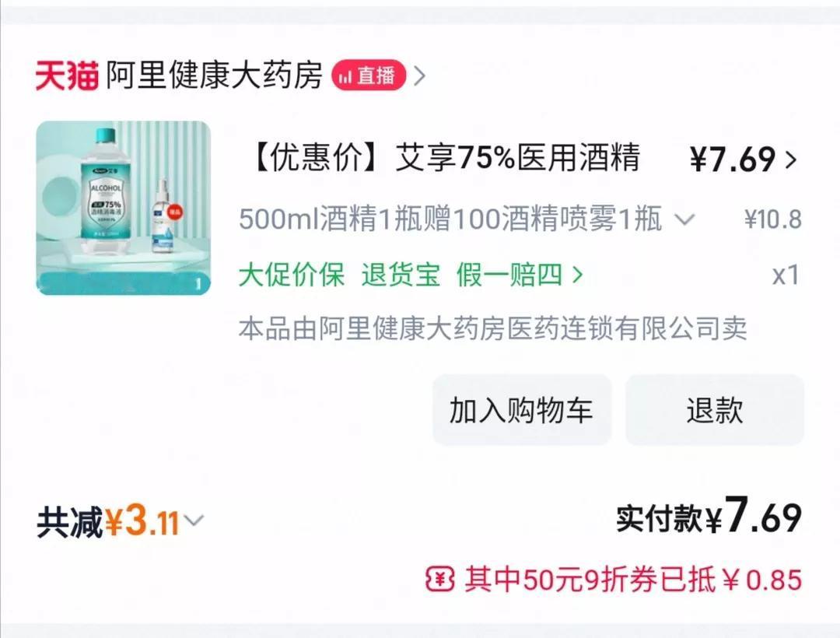Open store name 阿里健康大药房

pos(215,75)
